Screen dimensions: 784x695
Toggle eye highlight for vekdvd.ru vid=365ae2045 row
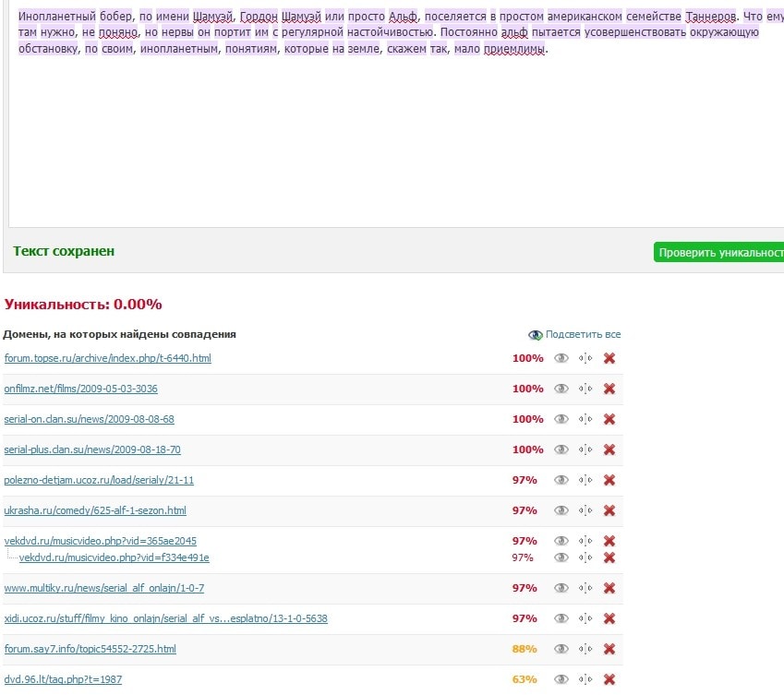pyautogui.click(x=561, y=541)
